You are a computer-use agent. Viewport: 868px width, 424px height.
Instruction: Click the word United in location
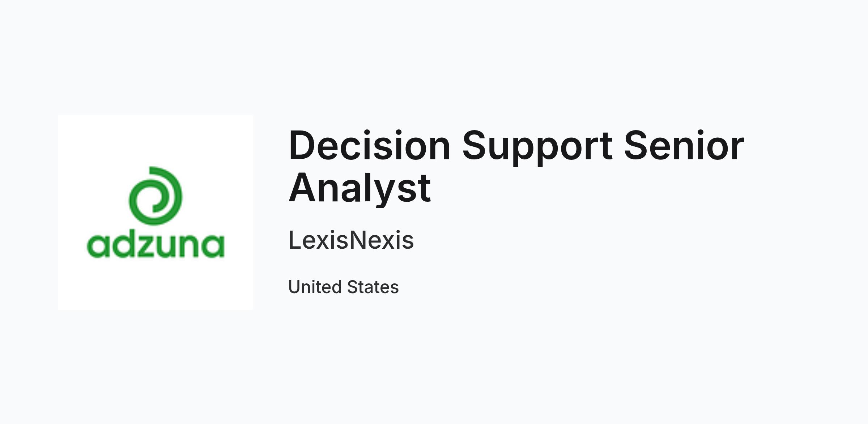tap(315, 287)
